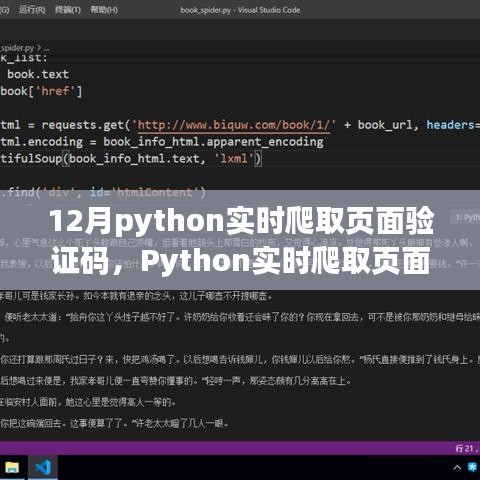Click terminal line starting '你把这碗端回去'
The height and width of the screenshot is (480, 480).
[114, 423]
